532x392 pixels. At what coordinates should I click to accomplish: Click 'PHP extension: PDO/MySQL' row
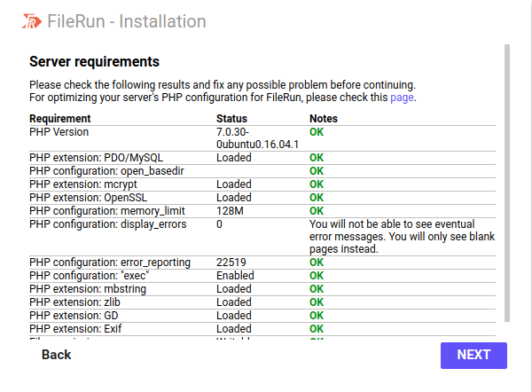tap(262, 158)
